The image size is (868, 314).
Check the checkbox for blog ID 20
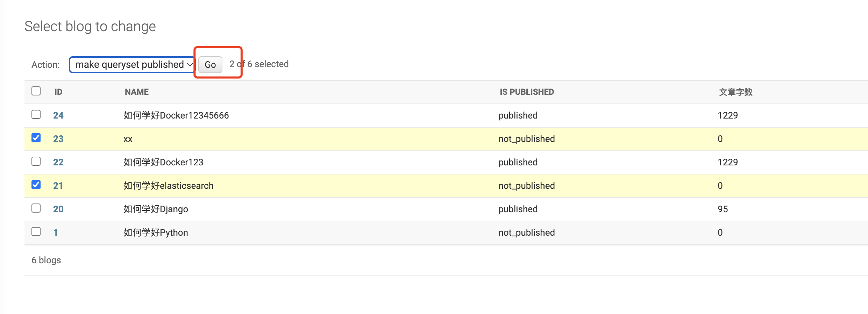tap(36, 208)
